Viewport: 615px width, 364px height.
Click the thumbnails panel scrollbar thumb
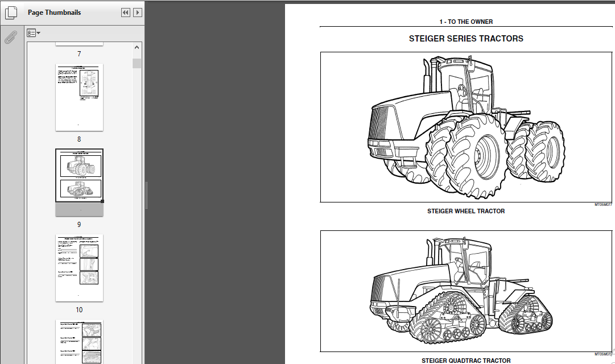coord(137,64)
